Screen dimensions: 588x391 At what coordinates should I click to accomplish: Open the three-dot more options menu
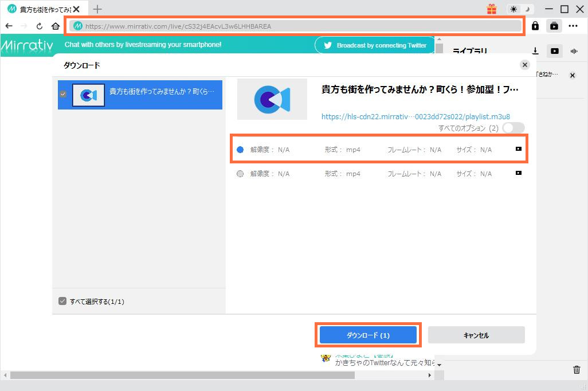click(573, 26)
